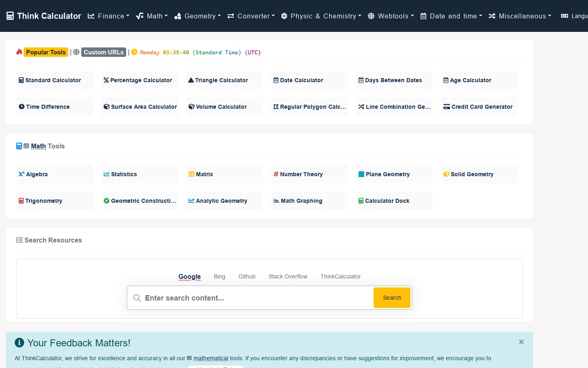Click the Matrix grid icon

click(x=192, y=174)
